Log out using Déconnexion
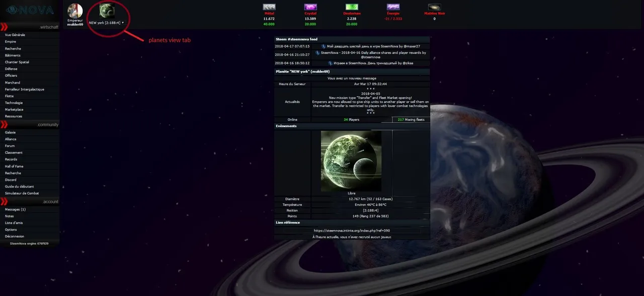This screenshot has width=644, height=296. [15, 236]
